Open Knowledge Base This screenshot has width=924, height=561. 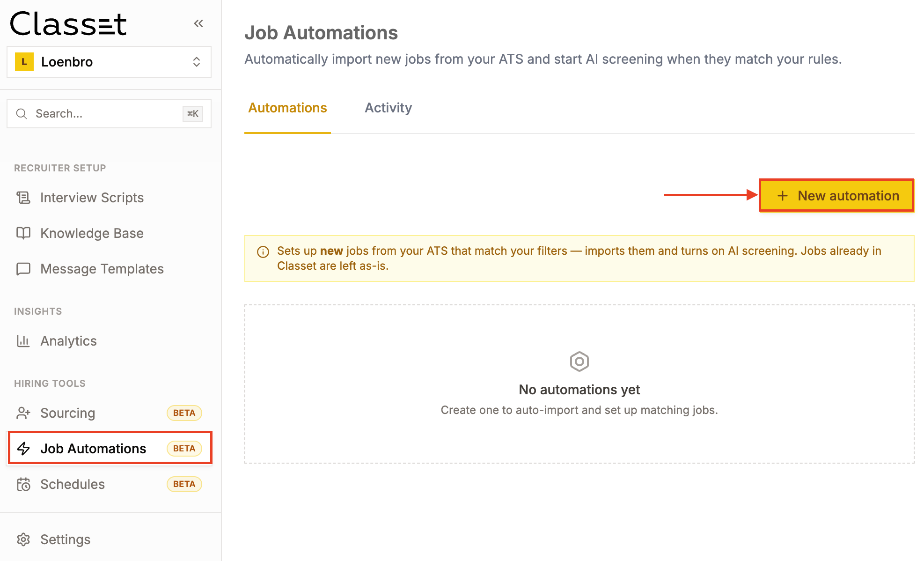[x=109, y=233]
